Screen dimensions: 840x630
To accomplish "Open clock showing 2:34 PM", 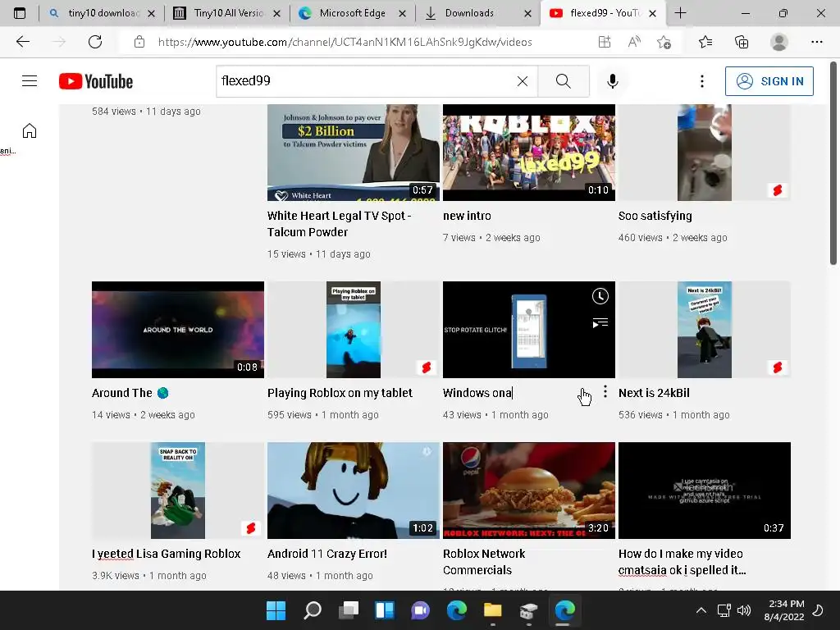I will [783, 610].
